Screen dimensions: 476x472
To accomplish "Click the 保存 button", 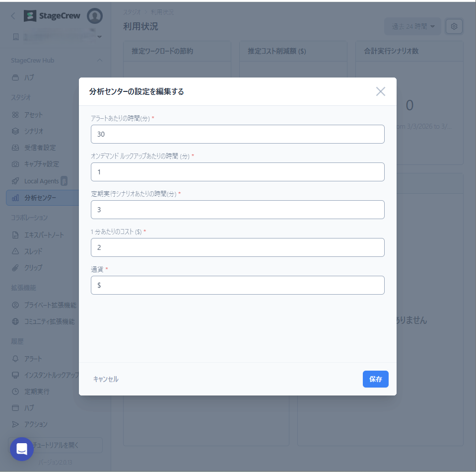I will pyautogui.click(x=375, y=379).
